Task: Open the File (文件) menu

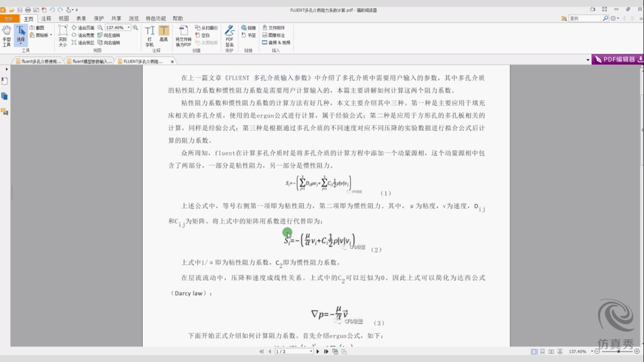Action: click(9, 18)
